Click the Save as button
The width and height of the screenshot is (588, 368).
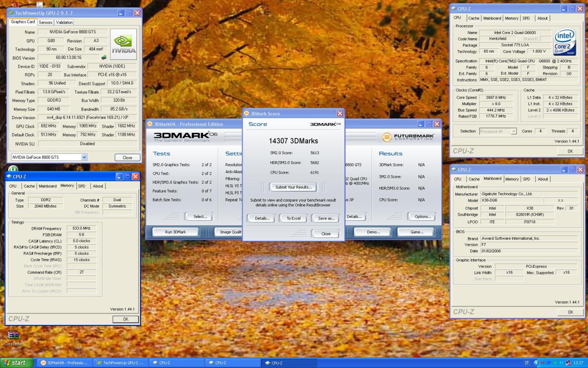326,218
